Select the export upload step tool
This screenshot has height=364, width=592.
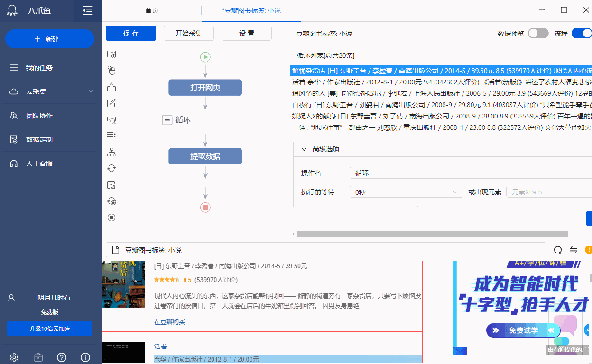[x=111, y=87]
